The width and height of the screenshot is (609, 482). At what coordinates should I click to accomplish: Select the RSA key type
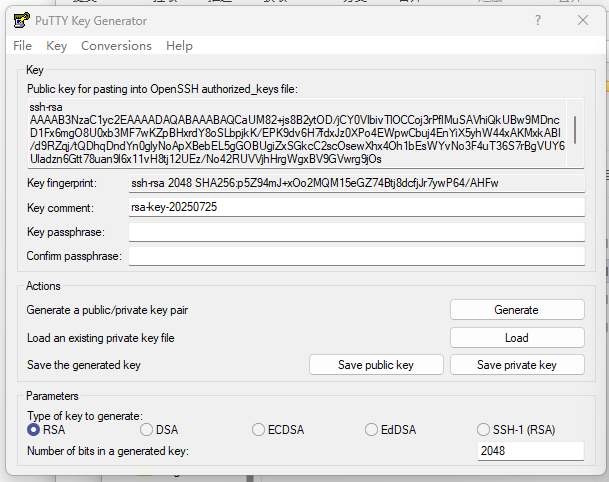(34, 430)
